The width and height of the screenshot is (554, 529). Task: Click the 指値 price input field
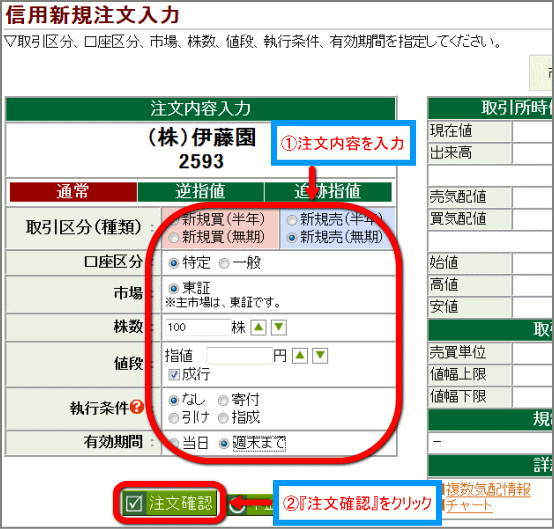pos(240,356)
